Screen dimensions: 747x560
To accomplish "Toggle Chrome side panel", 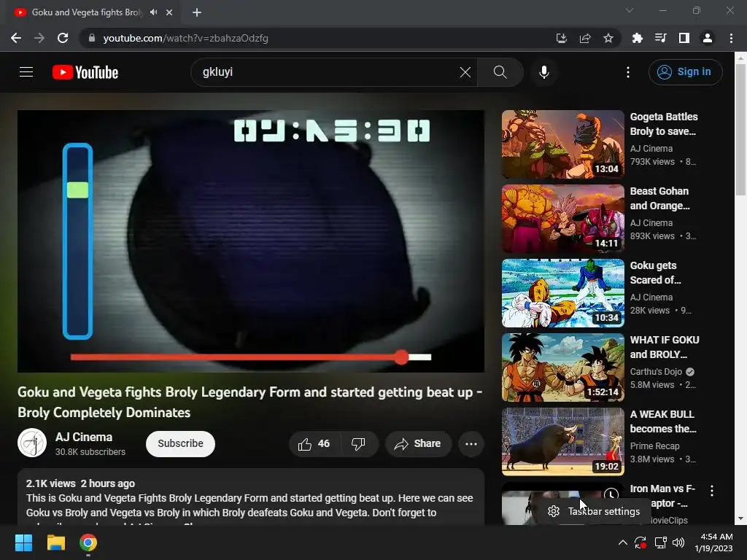I will [x=684, y=38].
